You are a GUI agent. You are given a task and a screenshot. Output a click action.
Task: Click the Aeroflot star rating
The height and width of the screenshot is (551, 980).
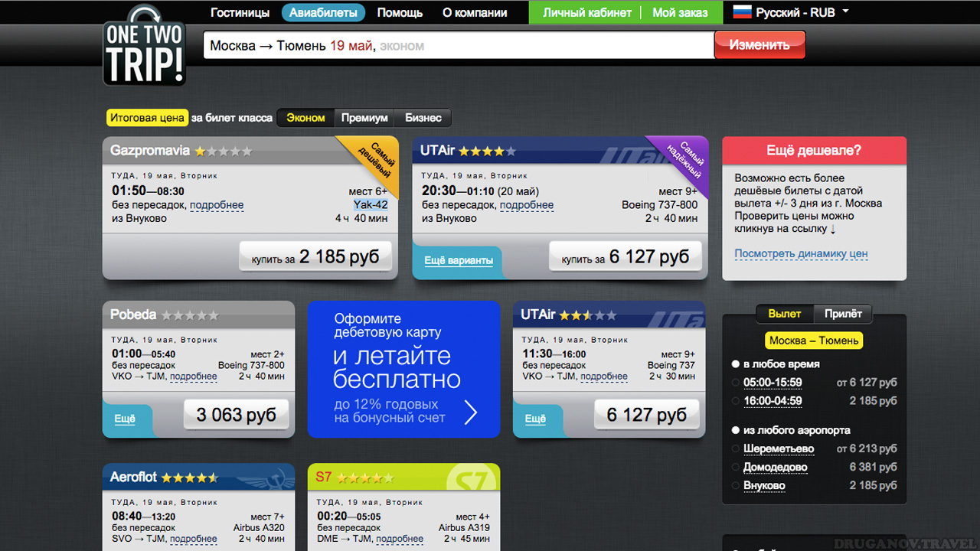coord(190,478)
